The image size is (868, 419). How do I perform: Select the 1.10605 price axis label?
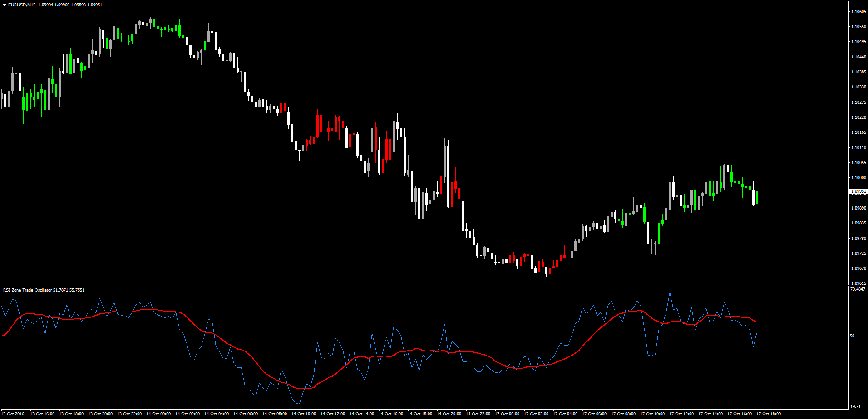(859, 11)
